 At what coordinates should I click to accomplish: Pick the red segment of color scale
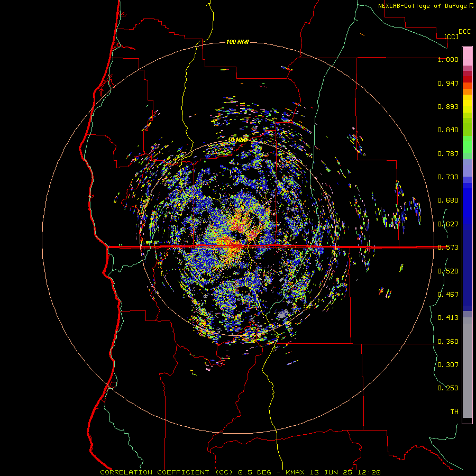pos(467,79)
